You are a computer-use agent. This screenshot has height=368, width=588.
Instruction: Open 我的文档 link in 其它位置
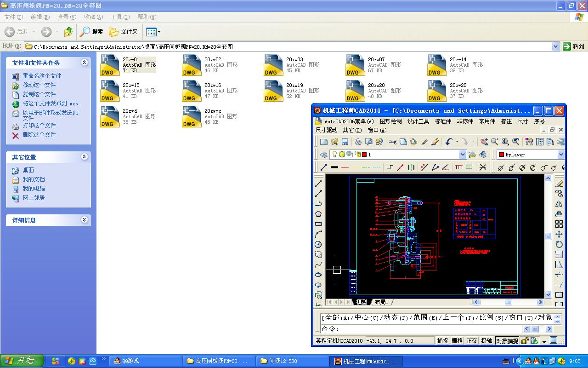point(34,179)
